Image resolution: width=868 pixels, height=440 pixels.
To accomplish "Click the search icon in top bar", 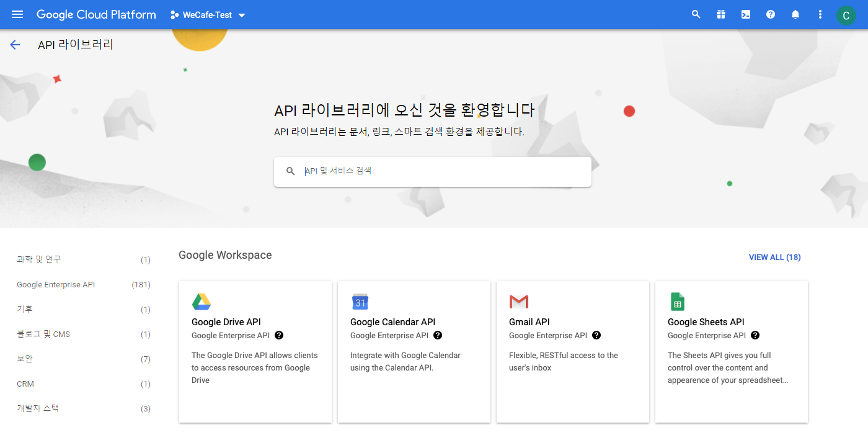I will [696, 14].
